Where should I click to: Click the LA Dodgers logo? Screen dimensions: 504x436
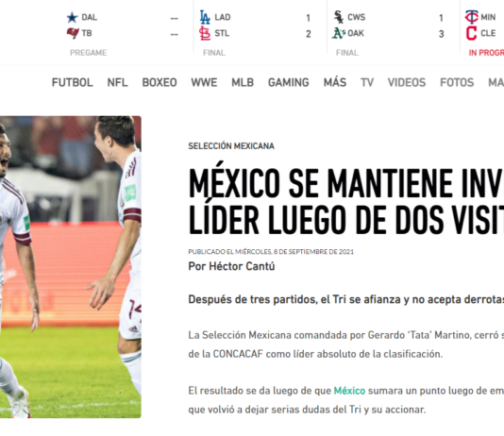(x=205, y=17)
